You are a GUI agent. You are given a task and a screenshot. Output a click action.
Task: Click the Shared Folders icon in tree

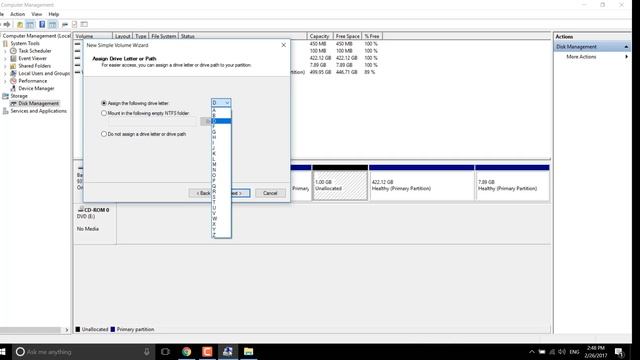13,66
